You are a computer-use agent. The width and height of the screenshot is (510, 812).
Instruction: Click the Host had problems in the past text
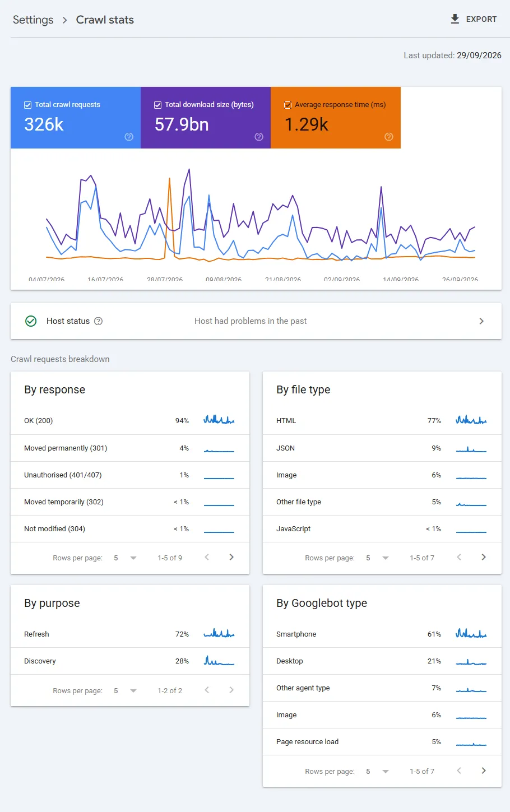point(251,321)
